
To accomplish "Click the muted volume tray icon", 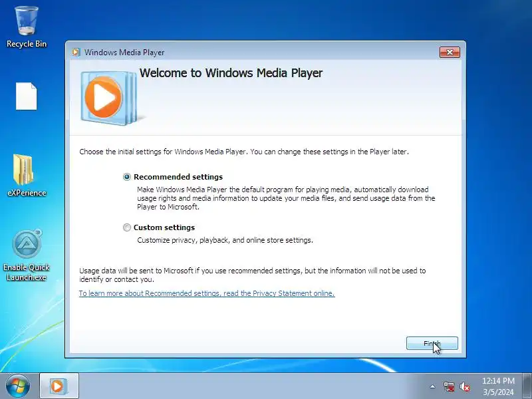I will (x=464, y=386).
